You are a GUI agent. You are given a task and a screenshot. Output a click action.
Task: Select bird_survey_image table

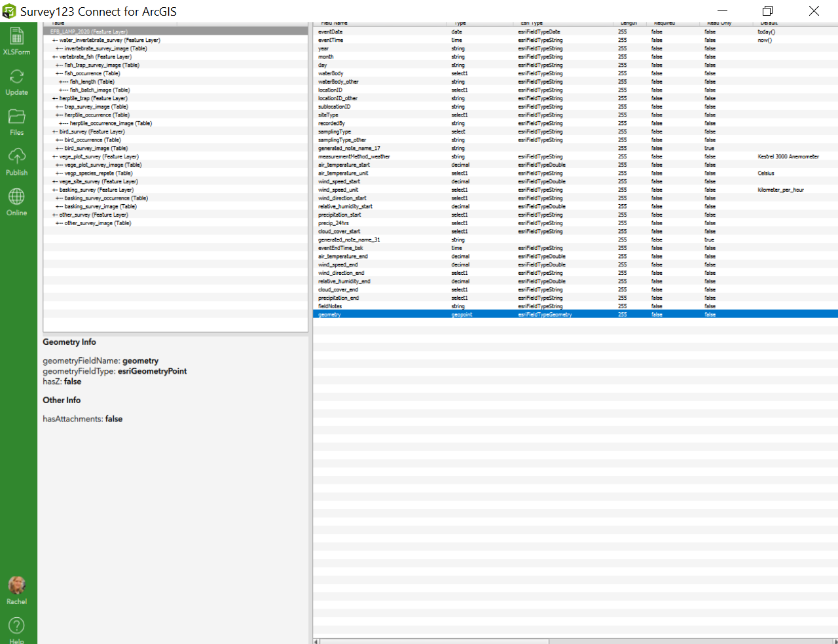[96, 149]
